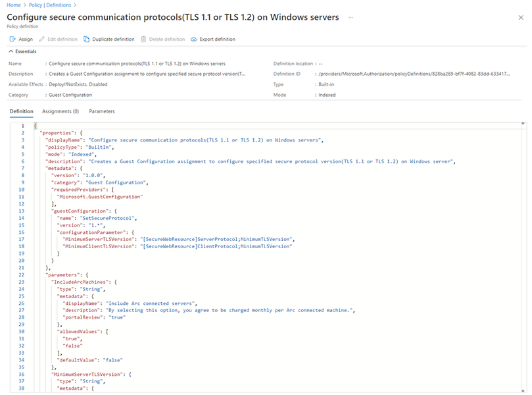
Task: Select the Definition tab
Action: (x=22, y=111)
